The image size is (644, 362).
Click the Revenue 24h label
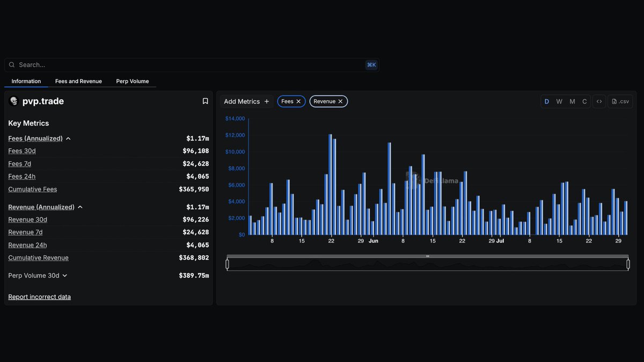click(27, 246)
